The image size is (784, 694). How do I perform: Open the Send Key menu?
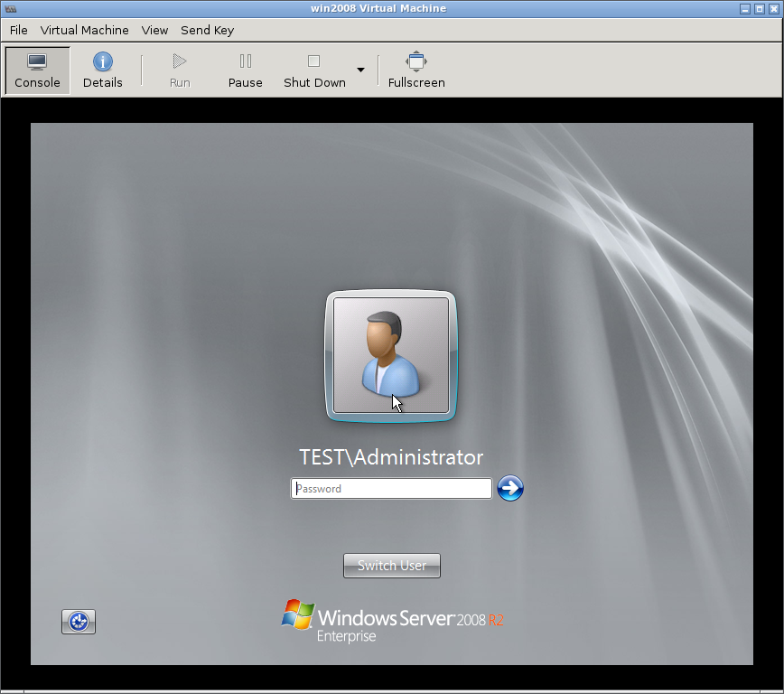click(x=207, y=30)
